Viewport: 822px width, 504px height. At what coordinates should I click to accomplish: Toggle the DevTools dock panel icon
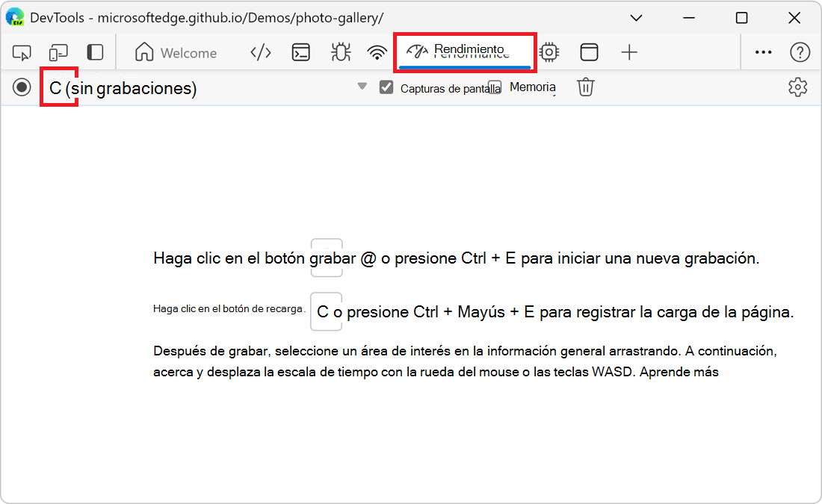coord(589,52)
